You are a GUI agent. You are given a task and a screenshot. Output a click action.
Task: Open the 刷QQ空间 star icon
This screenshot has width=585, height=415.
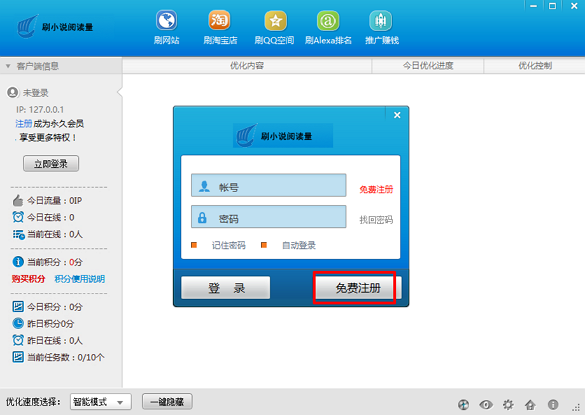[x=275, y=21]
